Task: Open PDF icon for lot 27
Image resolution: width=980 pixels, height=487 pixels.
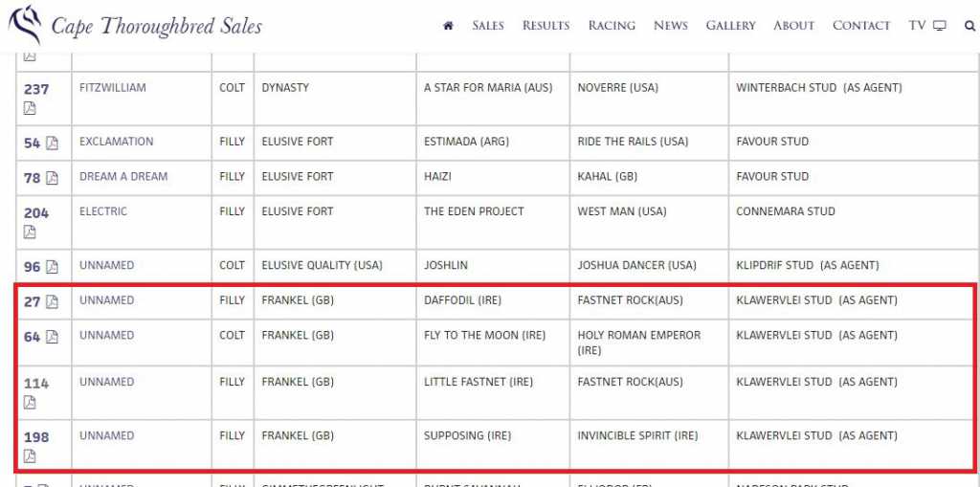Action: (52, 301)
